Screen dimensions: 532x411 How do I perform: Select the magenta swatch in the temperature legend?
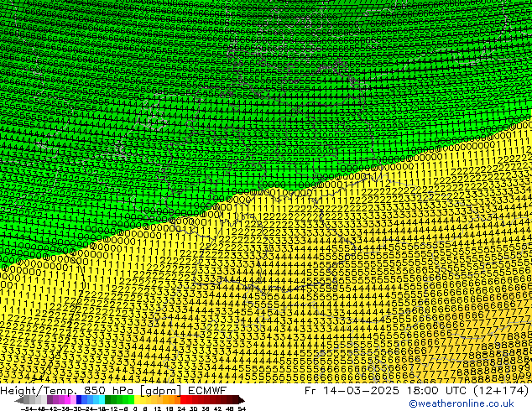pyautogui.click(x=67, y=399)
